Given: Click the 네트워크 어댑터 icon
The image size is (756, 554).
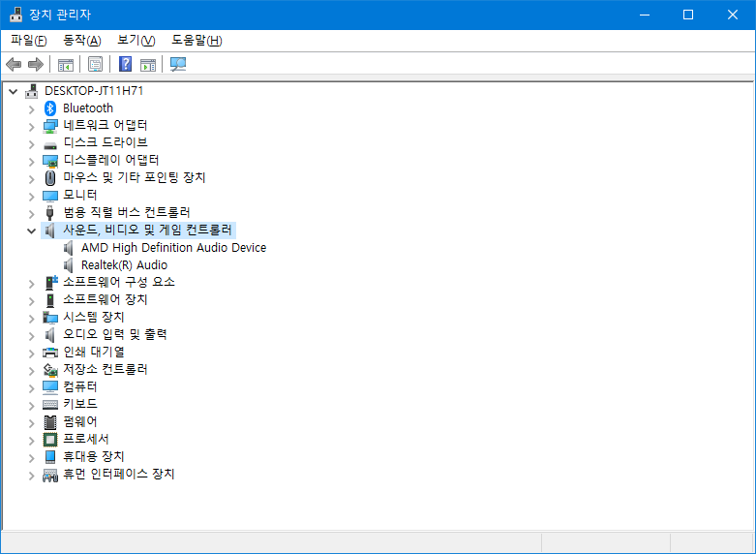Looking at the screenshot, I should click(x=50, y=127).
